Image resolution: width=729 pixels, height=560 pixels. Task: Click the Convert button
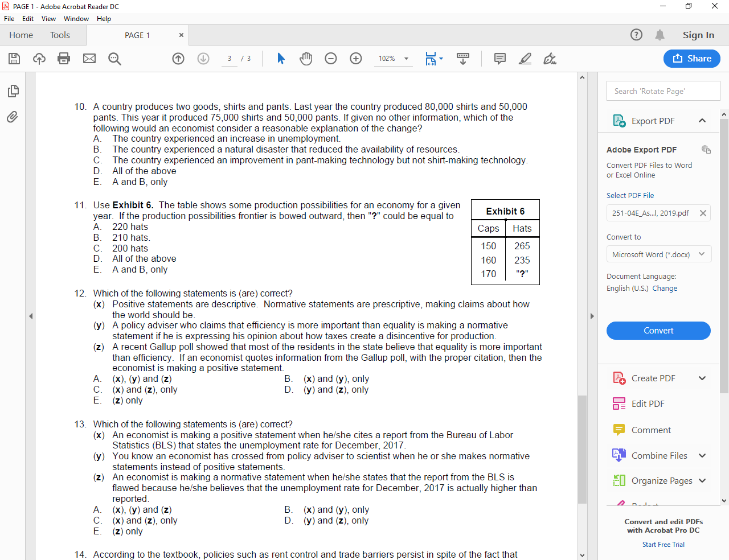point(658,330)
